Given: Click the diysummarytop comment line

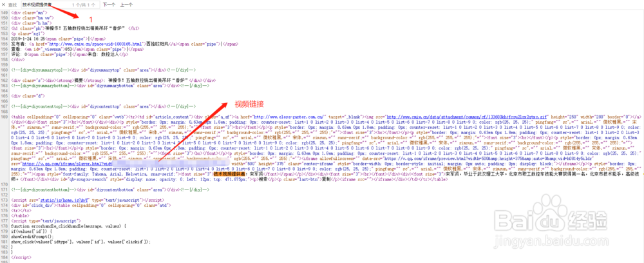Looking at the screenshot, I should point(104,70).
